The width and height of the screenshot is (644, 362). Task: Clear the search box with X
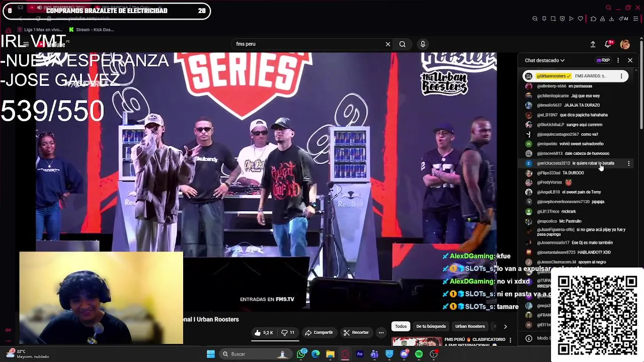click(x=388, y=44)
